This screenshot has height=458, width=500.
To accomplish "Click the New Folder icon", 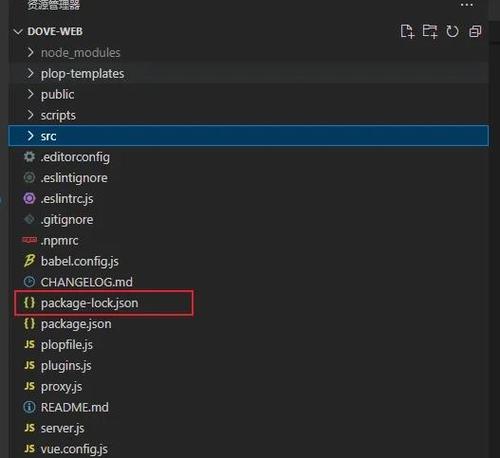I will pyautogui.click(x=430, y=32).
